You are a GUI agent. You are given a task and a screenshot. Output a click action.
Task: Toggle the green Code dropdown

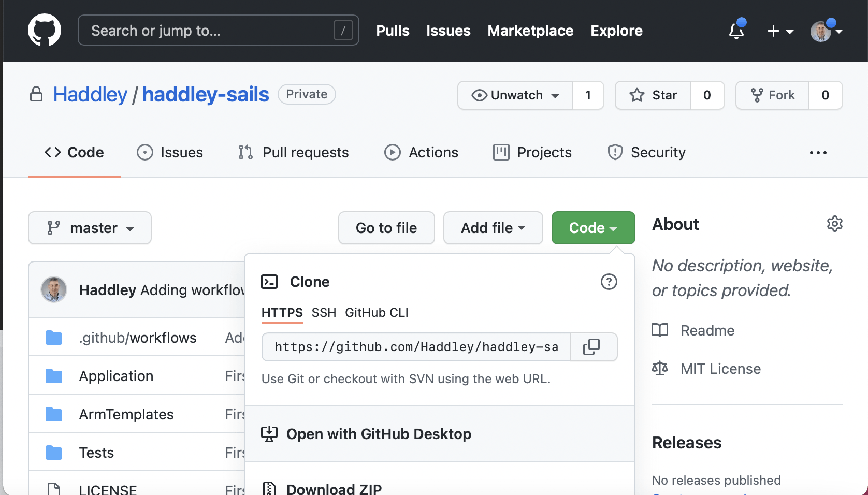tap(593, 228)
